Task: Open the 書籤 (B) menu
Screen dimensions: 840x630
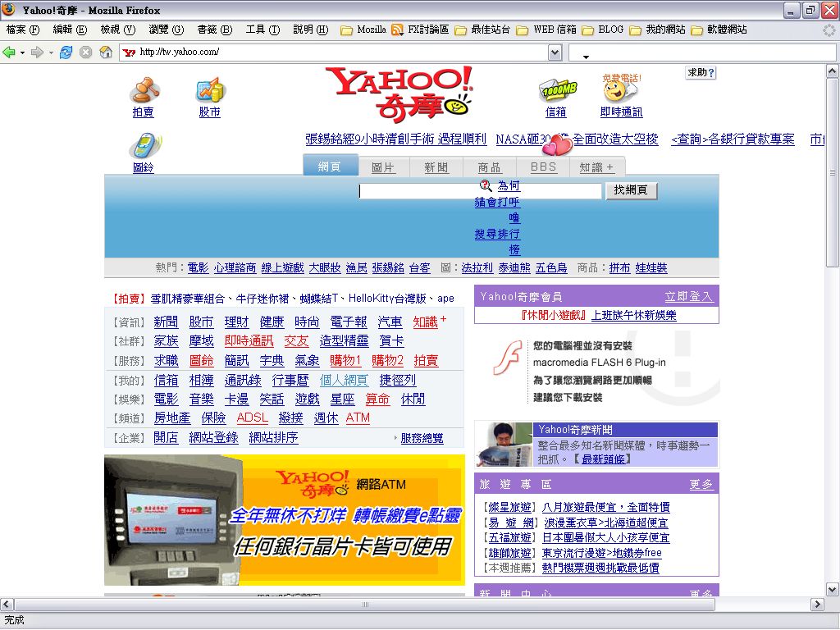Action: click(x=214, y=30)
